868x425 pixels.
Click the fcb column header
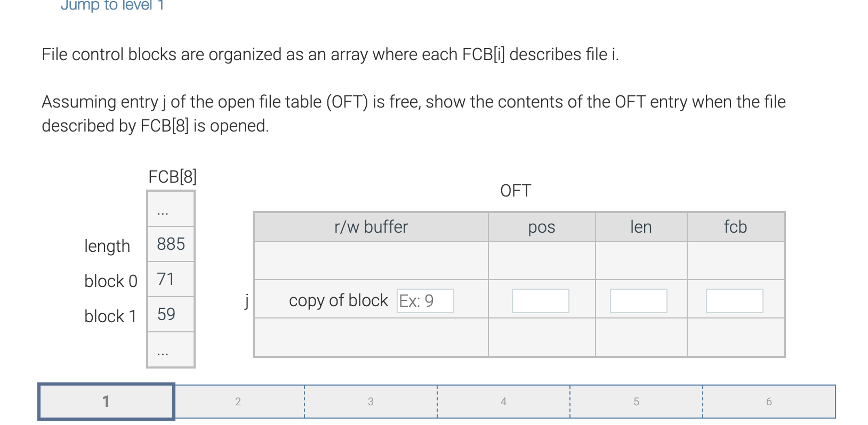pos(736,226)
